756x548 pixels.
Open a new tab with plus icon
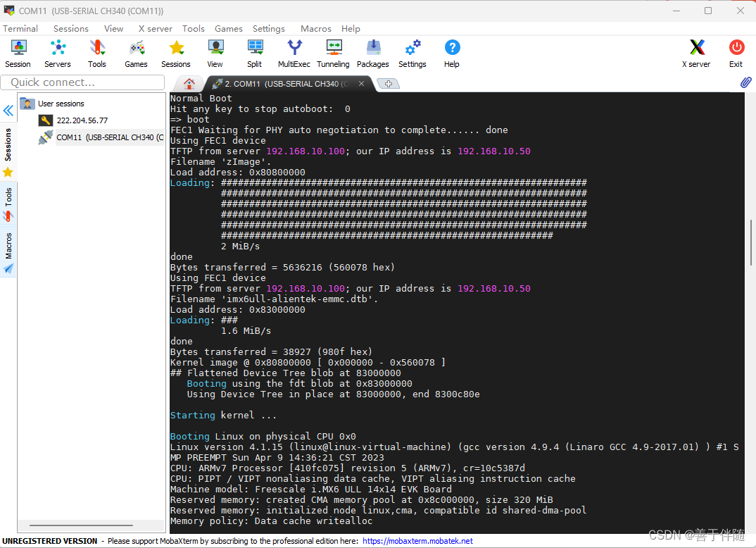389,84
